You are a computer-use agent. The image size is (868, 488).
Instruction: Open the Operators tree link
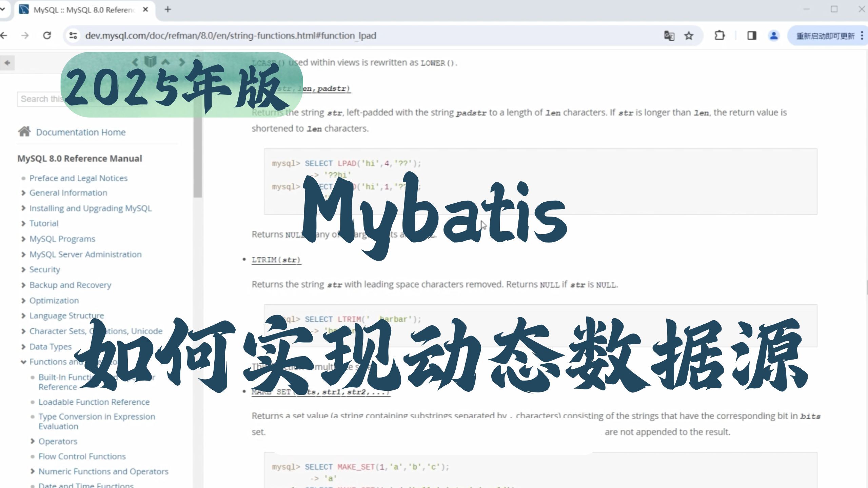coord(58,441)
